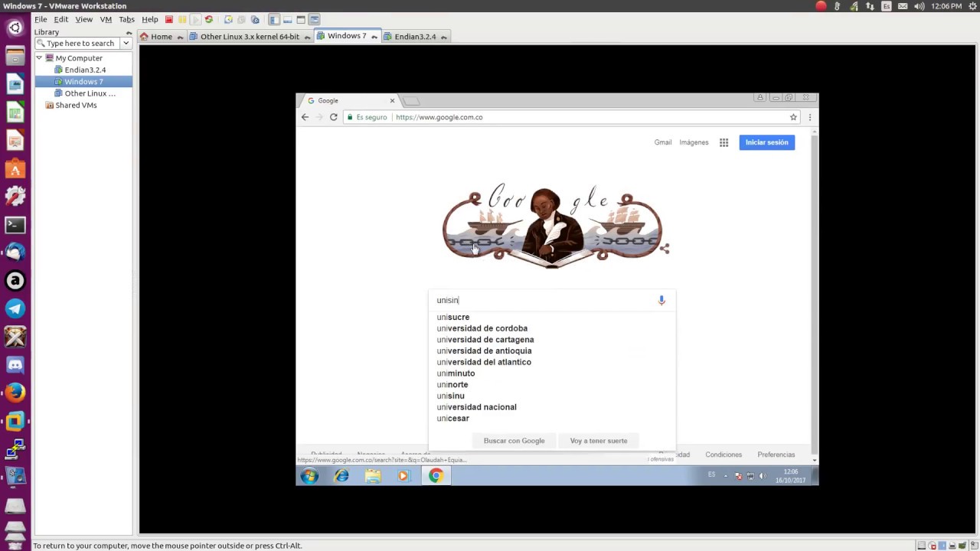This screenshot has width=980, height=551.
Task: Open the Tabs menu
Action: tap(127, 19)
